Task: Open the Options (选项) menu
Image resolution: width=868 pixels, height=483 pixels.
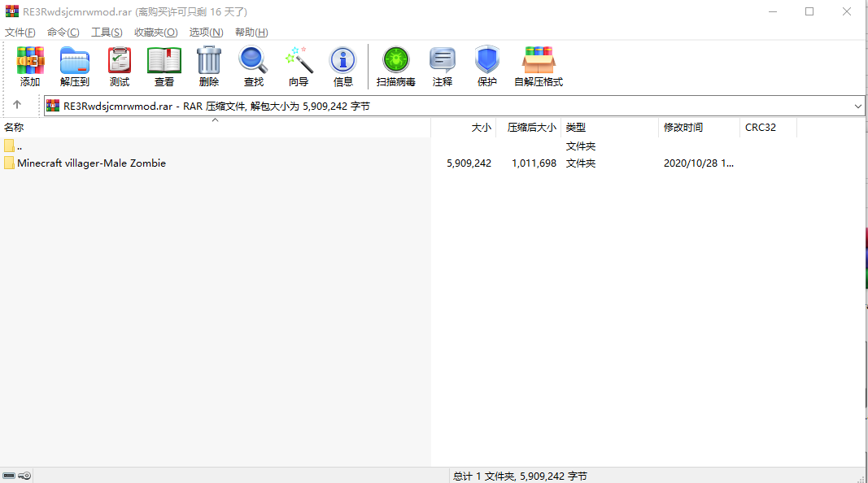Action: click(x=206, y=32)
